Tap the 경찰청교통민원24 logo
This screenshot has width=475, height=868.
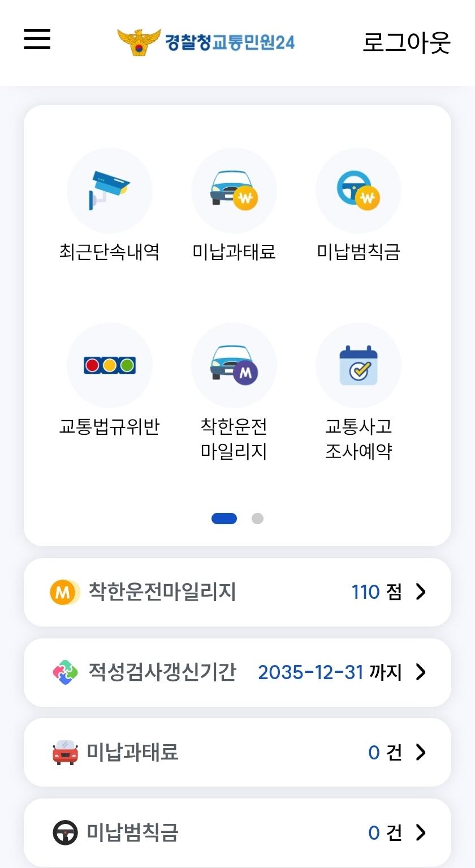pos(206,42)
